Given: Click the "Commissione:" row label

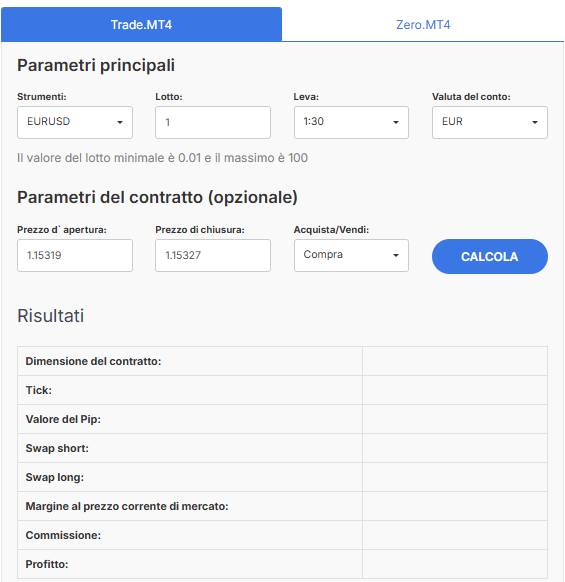Looking at the screenshot, I should tap(63, 535).
